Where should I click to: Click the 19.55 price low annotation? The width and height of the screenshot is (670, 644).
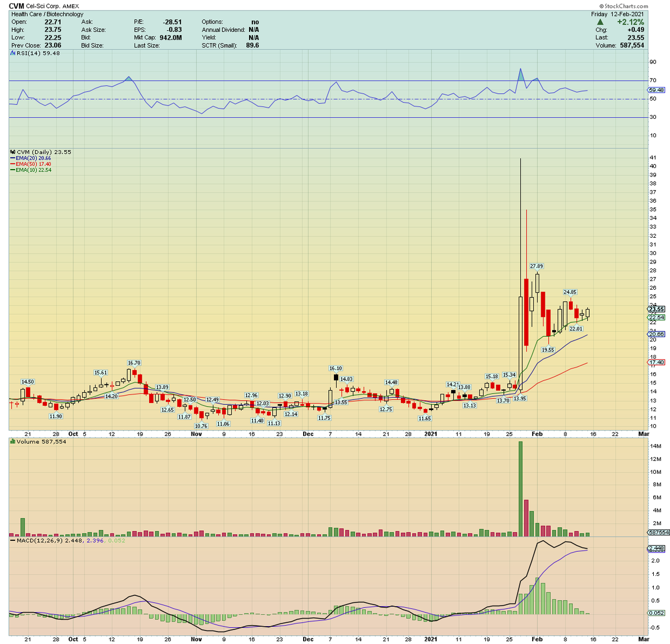548,350
